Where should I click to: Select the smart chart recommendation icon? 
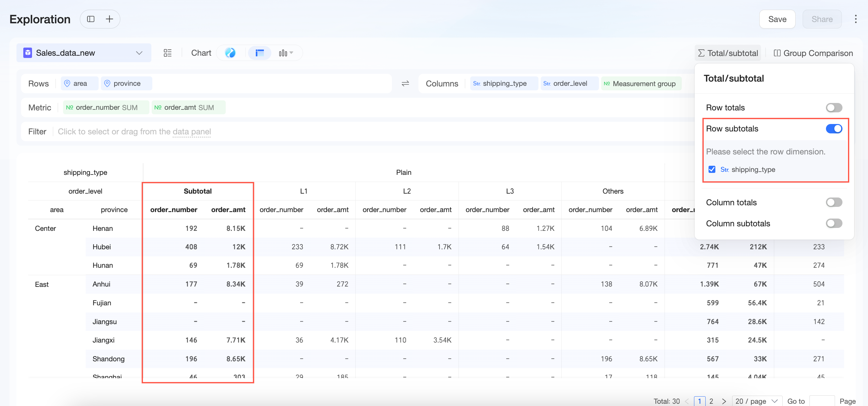[230, 53]
